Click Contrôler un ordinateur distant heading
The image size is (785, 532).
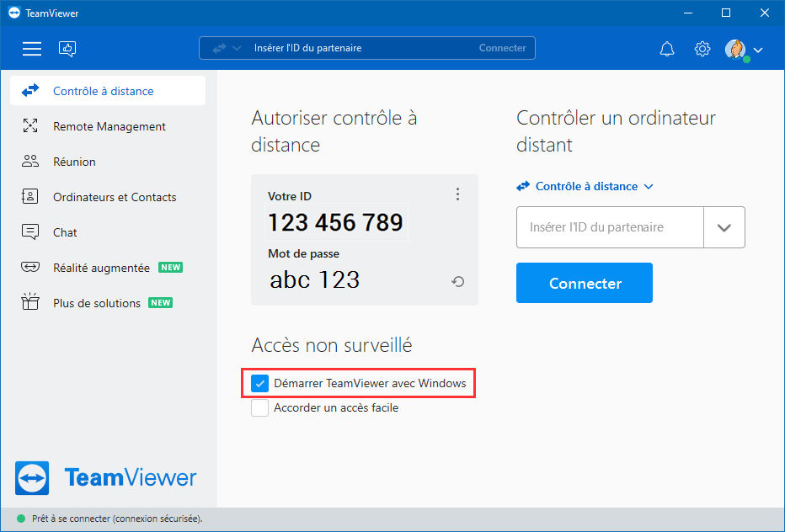(x=616, y=131)
